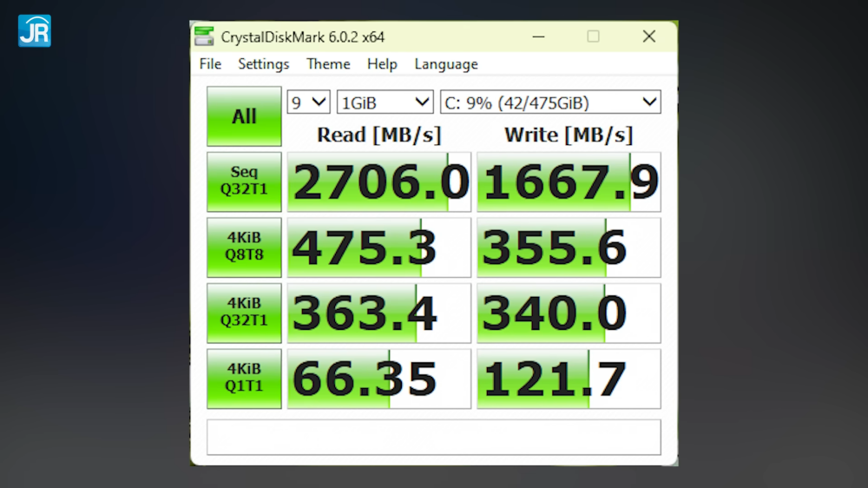The height and width of the screenshot is (488, 868).
Task: Open the Settings menu
Action: (x=264, y=64)
